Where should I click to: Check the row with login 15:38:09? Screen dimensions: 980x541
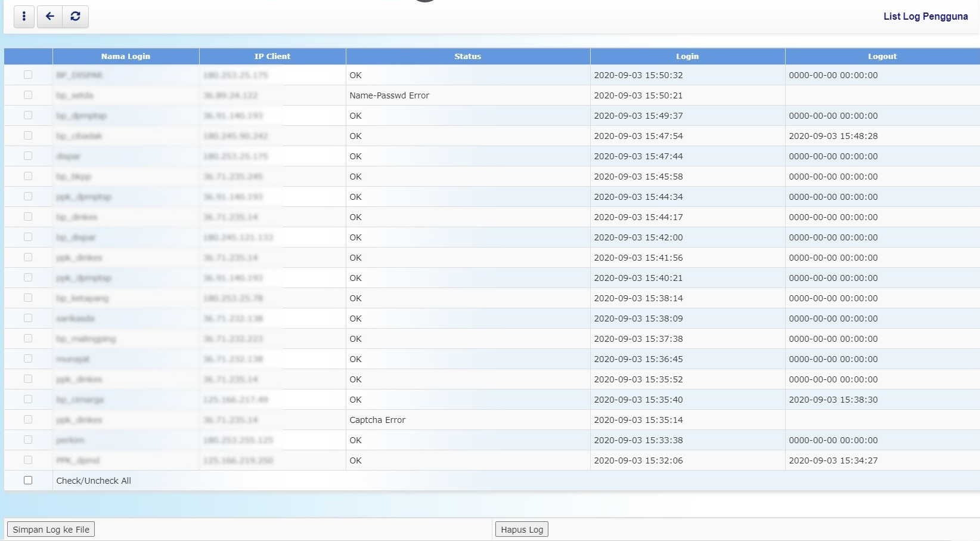click(x=28, y=319)
